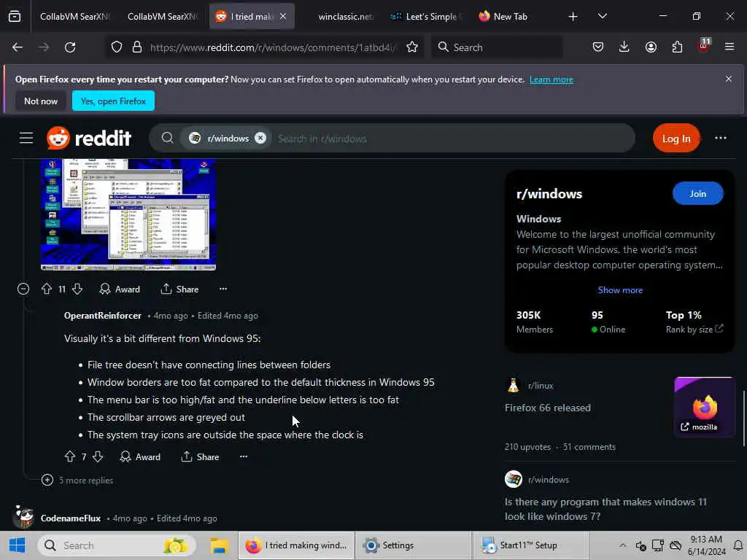This screenshot has height=560, width=747.
Task: Share OperantReinforcer's comment
Action: pos(200,456)
